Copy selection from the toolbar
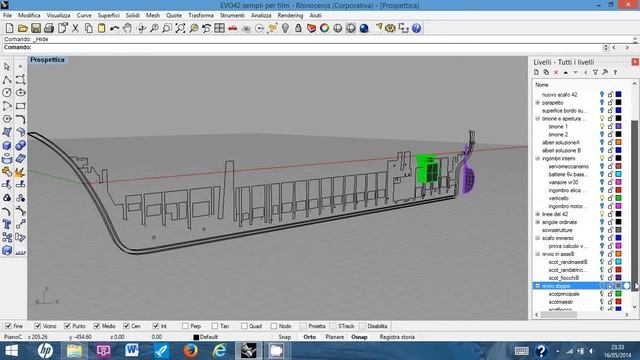Viewport: 640px width, 360px height. point(89,28)
